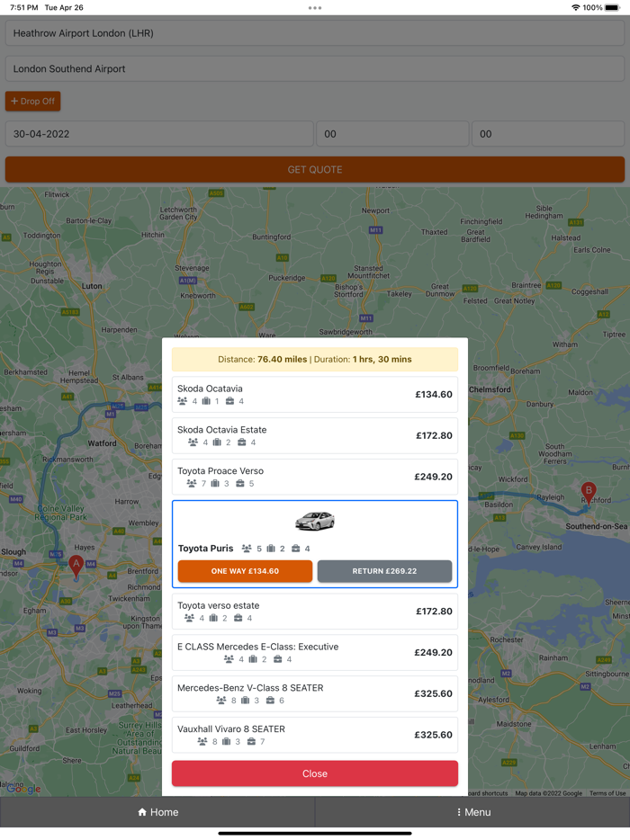Click passenger icon in Toyota Proace Verso row

coord(192,484)
